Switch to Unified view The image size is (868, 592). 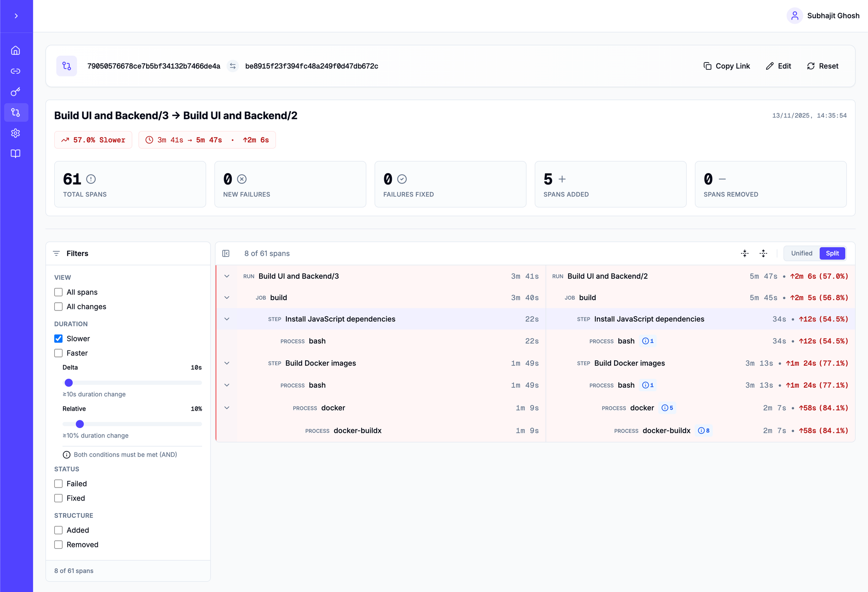pyautogui.click(x=801, y=253)
